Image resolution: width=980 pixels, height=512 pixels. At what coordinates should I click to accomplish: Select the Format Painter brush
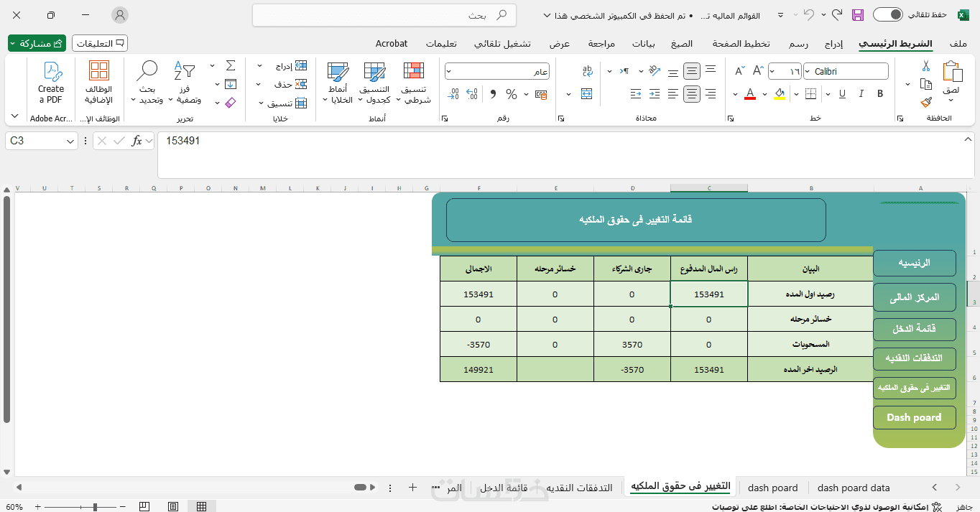(925, 102)
